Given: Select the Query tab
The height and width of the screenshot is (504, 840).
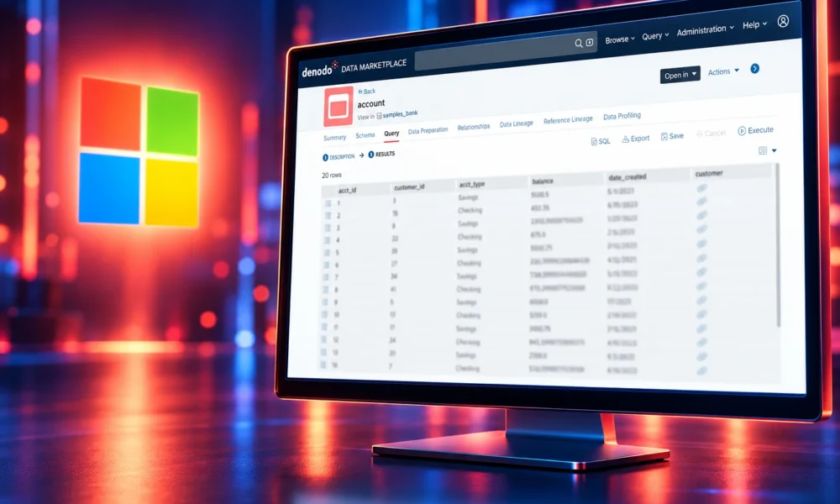Looking at the screenshot, I should click(x=391, y=134).
